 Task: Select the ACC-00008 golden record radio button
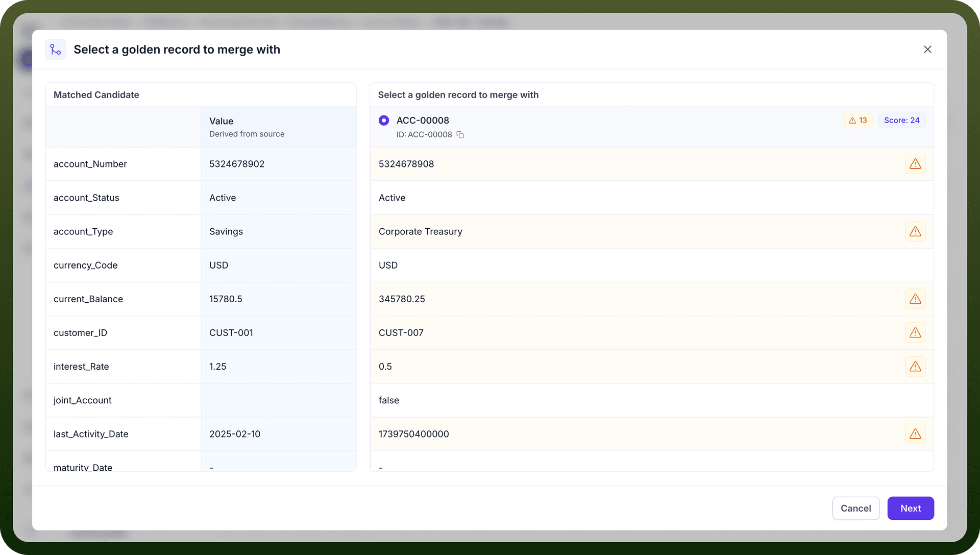384,120
